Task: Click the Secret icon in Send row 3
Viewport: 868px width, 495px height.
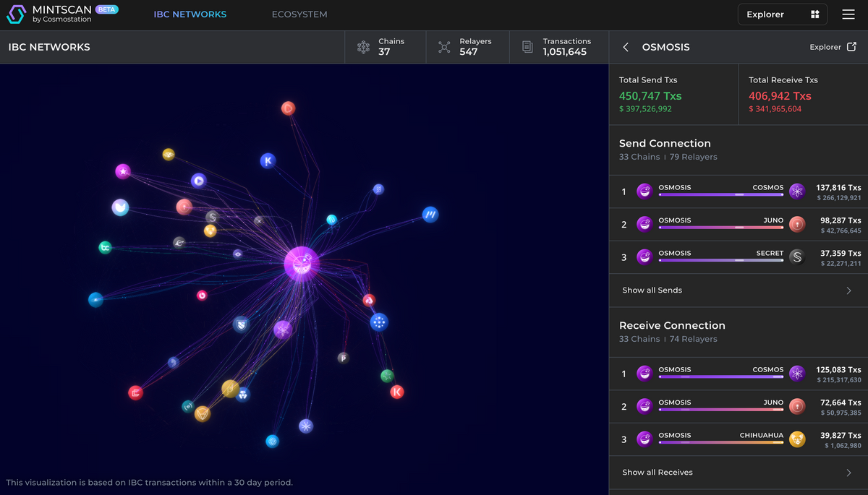Action: point(797,257)
